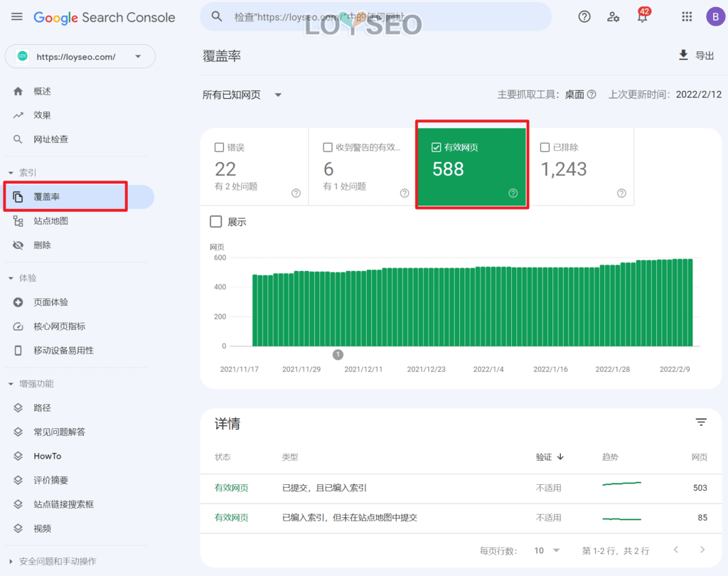
Task: Click the layers icon beside 路径
Action: pyautogui.click(x=18, y=408)
